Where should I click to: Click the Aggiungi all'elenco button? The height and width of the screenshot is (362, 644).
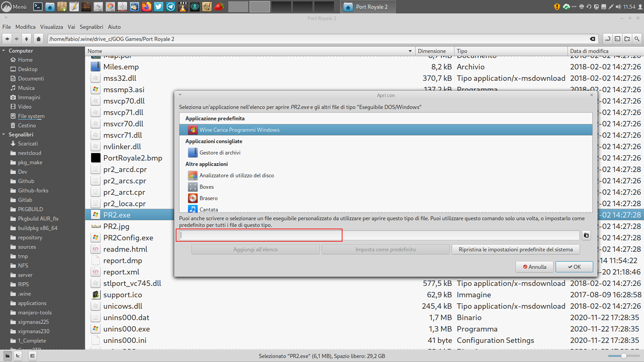click(x=255, y=250)
